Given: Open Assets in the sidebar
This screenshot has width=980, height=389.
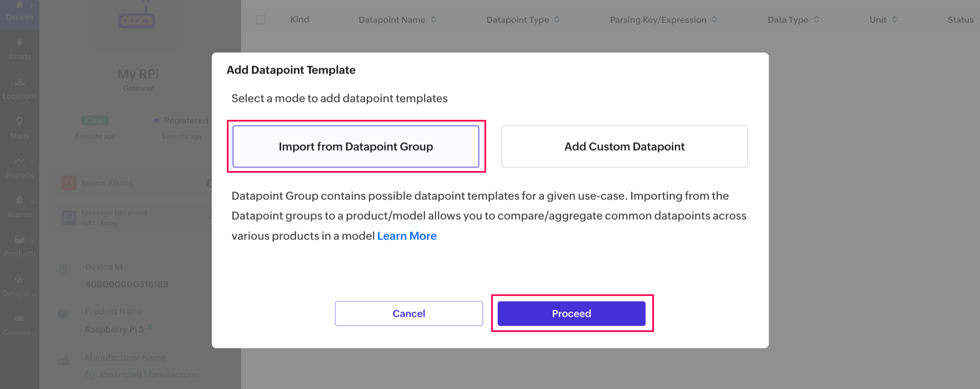Looking at the screenshot, I should click(x=20, y=49).
